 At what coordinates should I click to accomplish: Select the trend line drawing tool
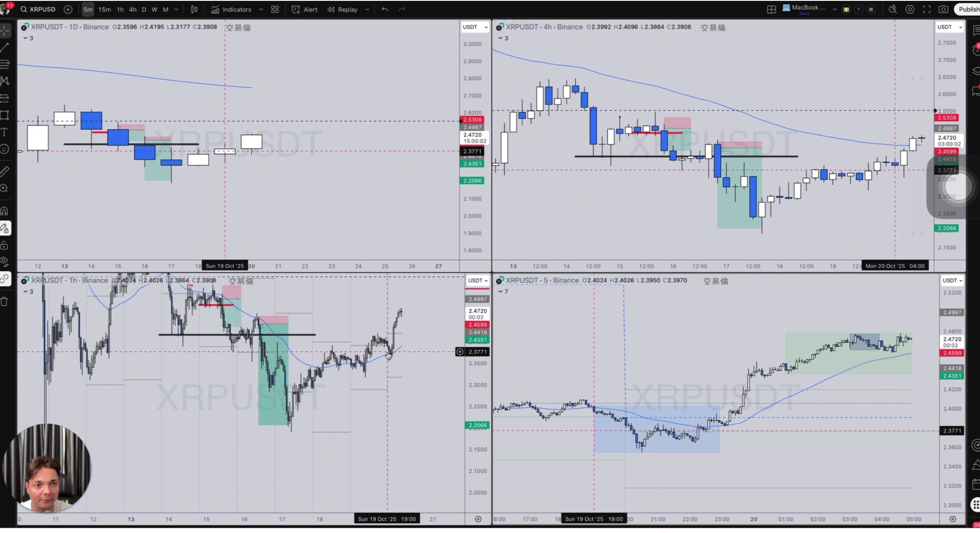pyautogui.click(x=5, y=47)
